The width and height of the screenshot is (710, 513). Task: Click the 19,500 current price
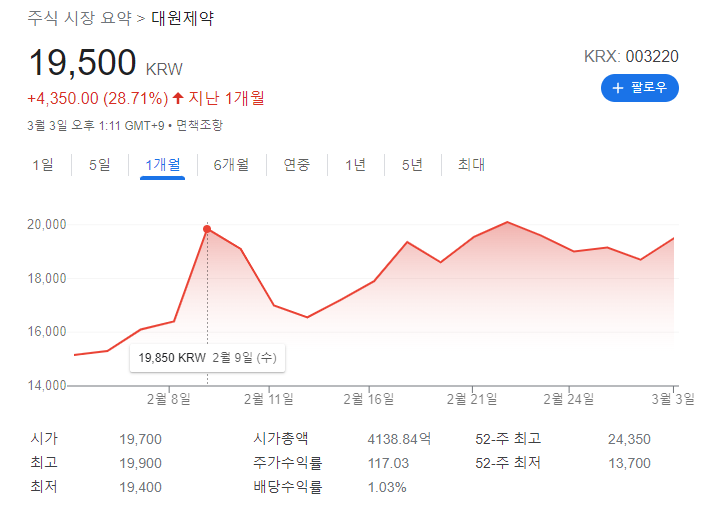point(82,62)
